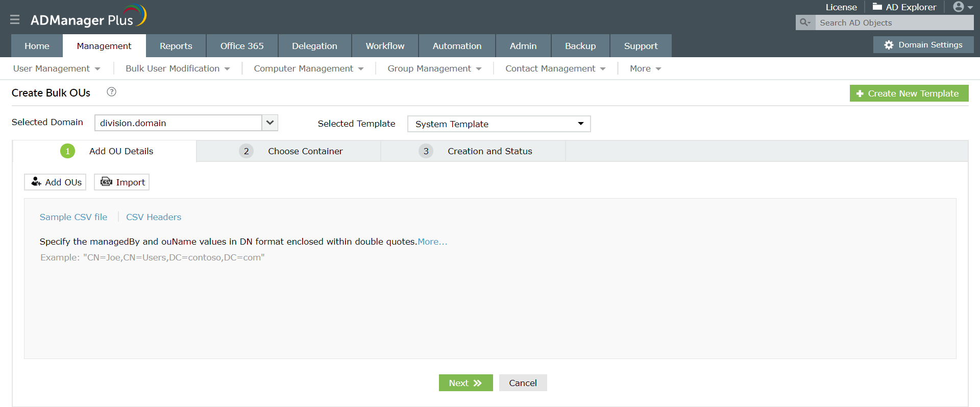
Task: Open the System Template dropdown
Action: pos(499,124)
